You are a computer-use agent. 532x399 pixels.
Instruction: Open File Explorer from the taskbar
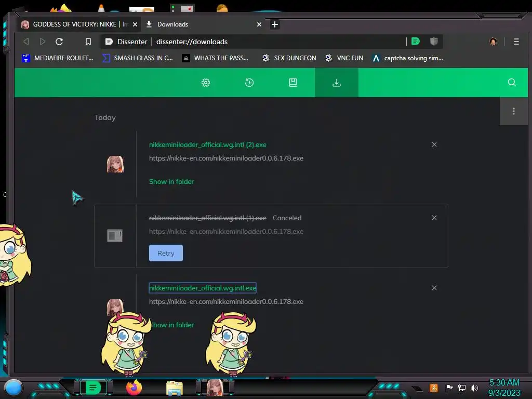coord(175,388)
